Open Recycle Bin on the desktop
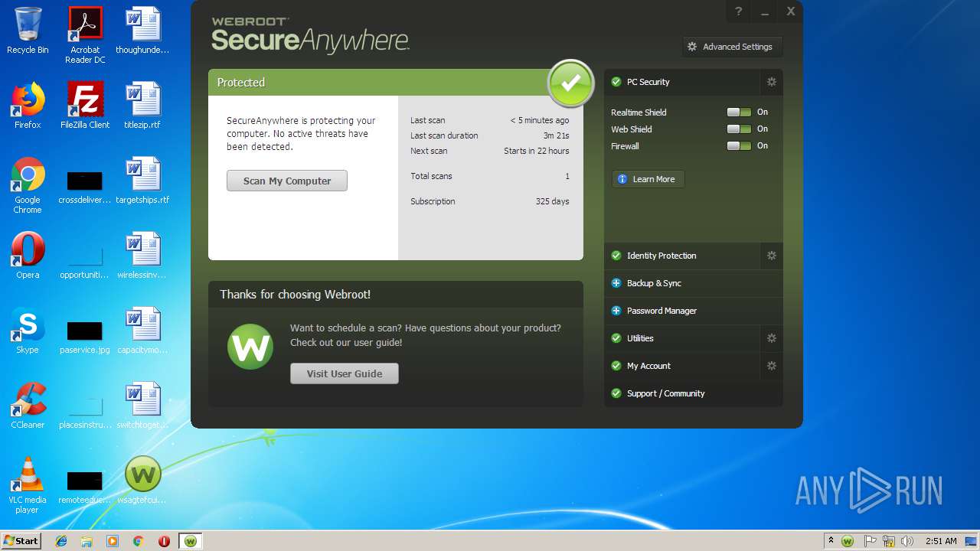Screen dimensions: 980x551 pyautogui.click(x=28, y=31)
